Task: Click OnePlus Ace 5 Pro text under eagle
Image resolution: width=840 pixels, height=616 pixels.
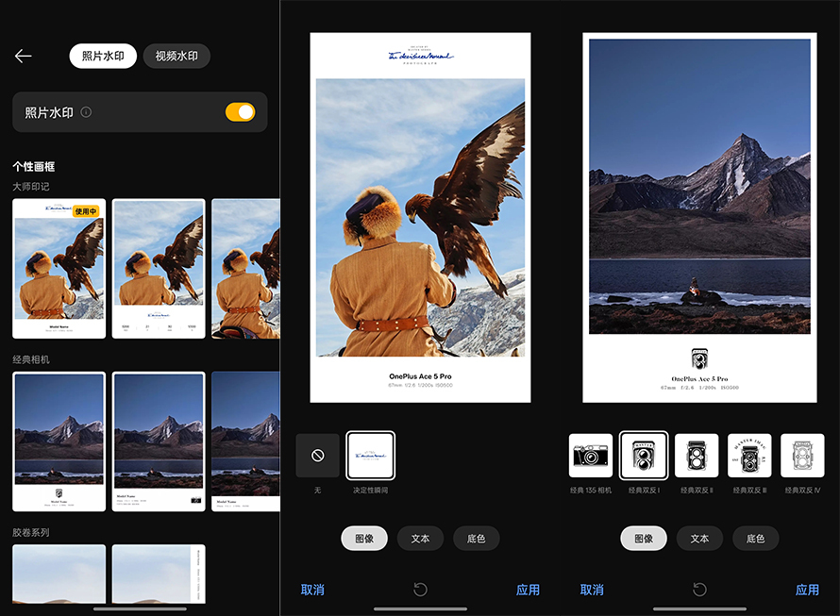Action: pos(421,376)
